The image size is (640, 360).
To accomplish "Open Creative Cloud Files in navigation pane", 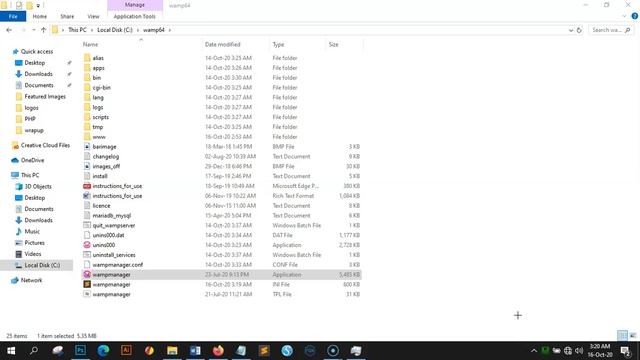I will [x=45, y=145].
